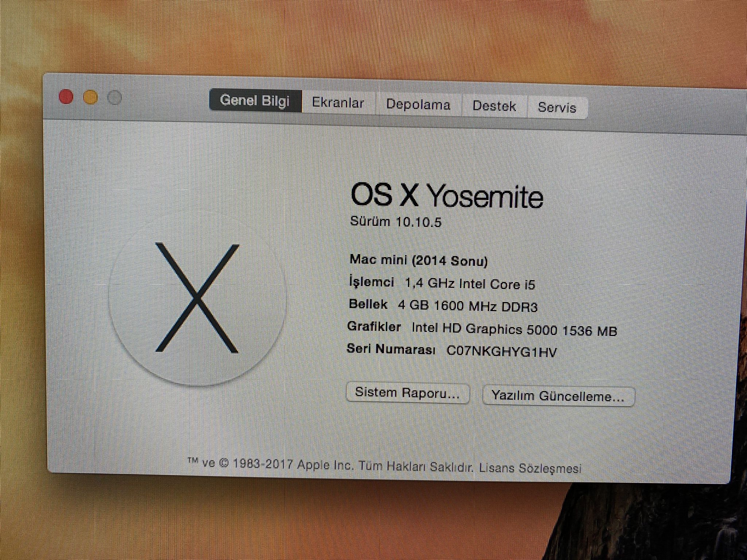Viewport: 747px width, 560px height.
Task: Switch to the Ekranlar tab
Action: [338, 103]
